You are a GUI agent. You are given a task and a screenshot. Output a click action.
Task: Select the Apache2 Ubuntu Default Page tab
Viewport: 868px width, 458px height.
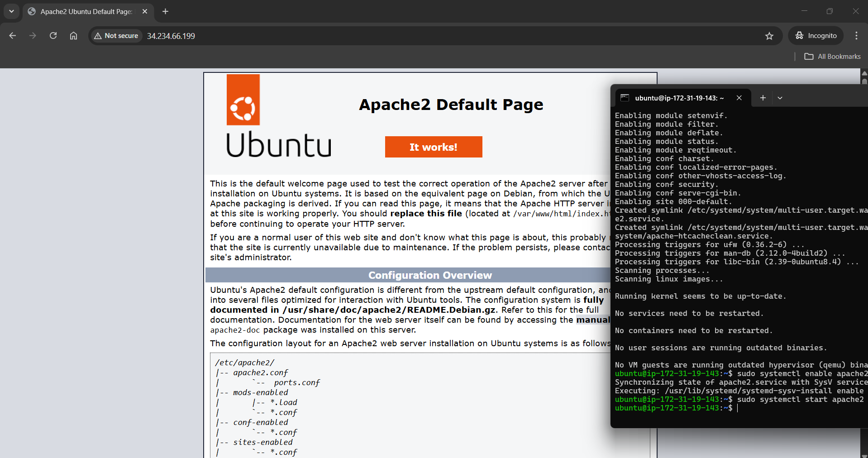coord(86,12)
